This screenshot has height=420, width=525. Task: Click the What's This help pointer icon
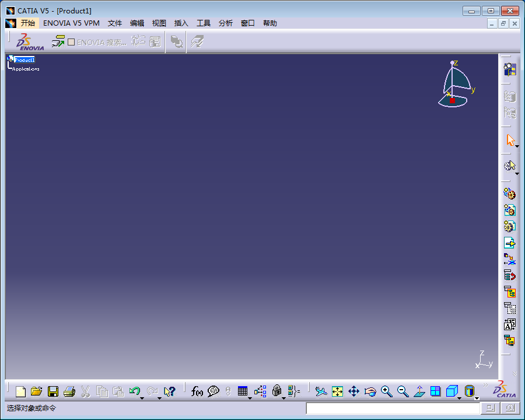point(170,391)
